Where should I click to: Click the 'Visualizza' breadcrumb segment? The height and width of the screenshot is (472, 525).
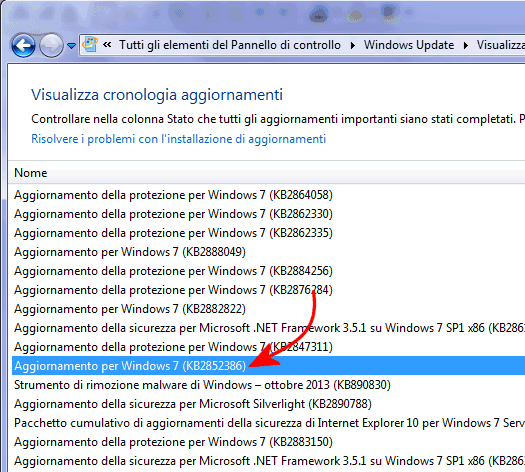(x=501, y=45)
